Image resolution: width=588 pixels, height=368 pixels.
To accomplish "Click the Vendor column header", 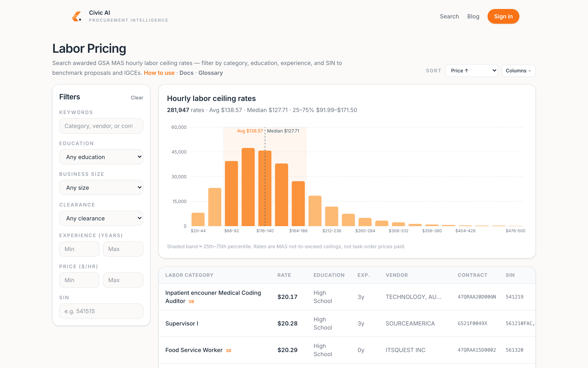I will point(396,275).
